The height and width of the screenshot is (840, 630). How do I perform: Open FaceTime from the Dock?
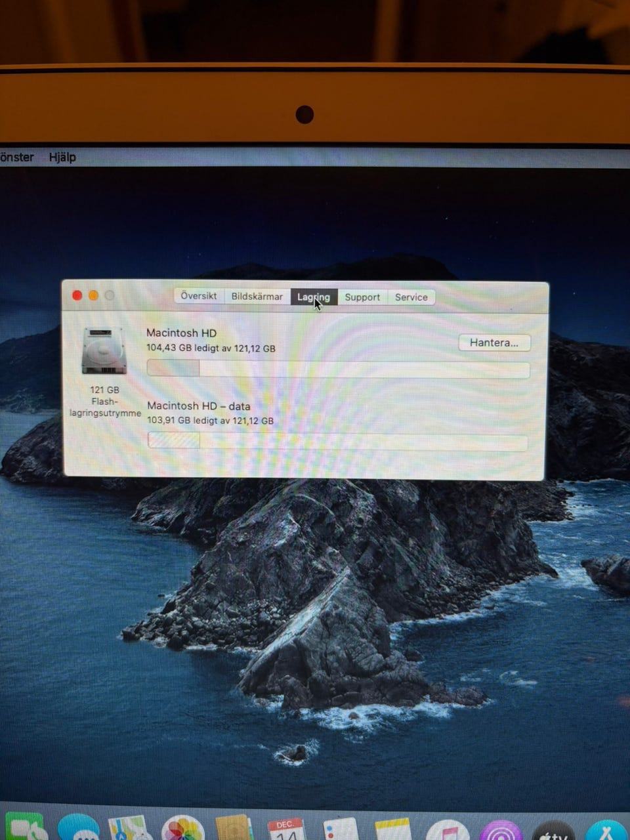(26, 827)
